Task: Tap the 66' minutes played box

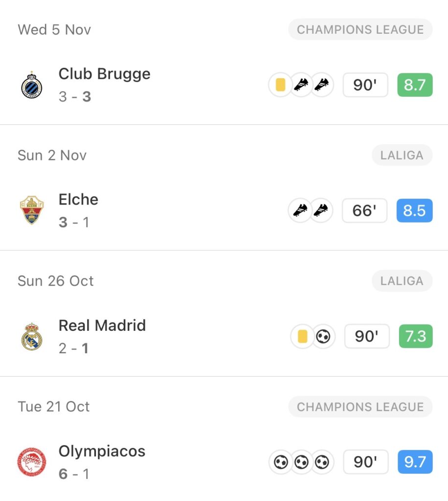Action: (364, 211)
